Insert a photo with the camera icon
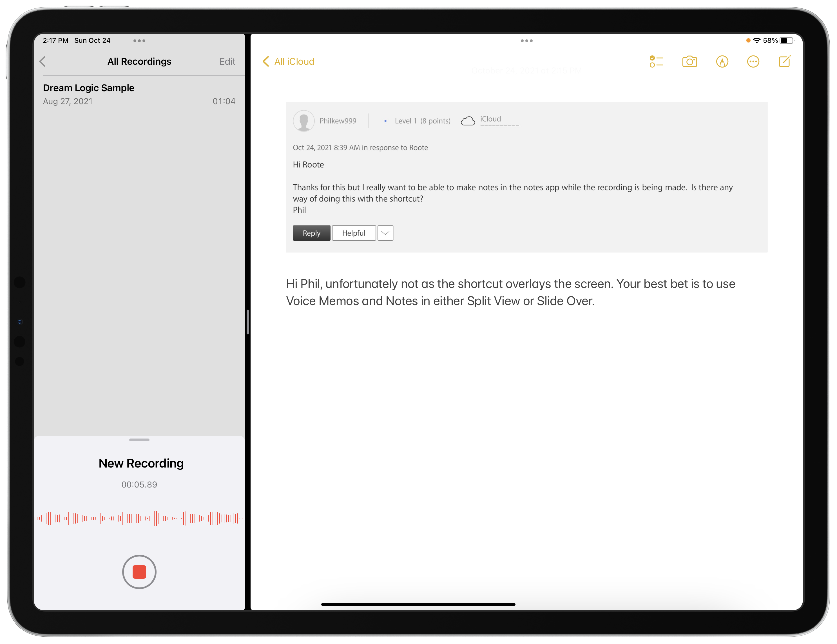837x644 pixels. click(x=689, y=62)
